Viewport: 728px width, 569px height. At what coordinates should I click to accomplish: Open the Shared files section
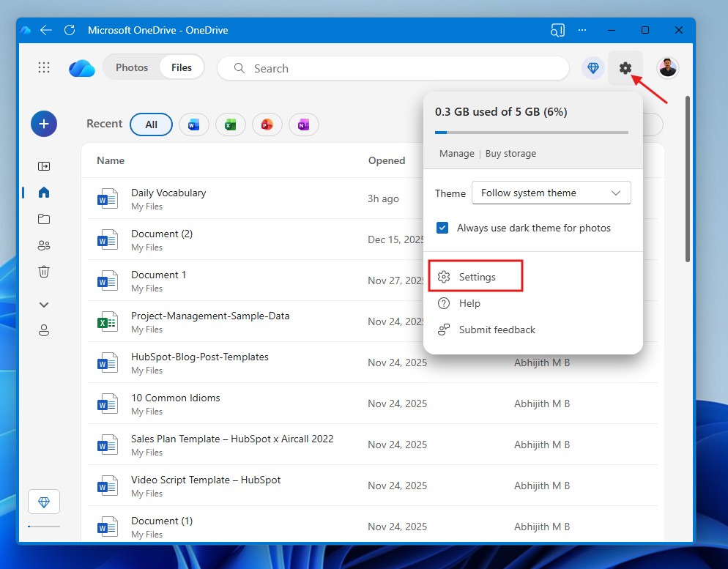(44, 245)
